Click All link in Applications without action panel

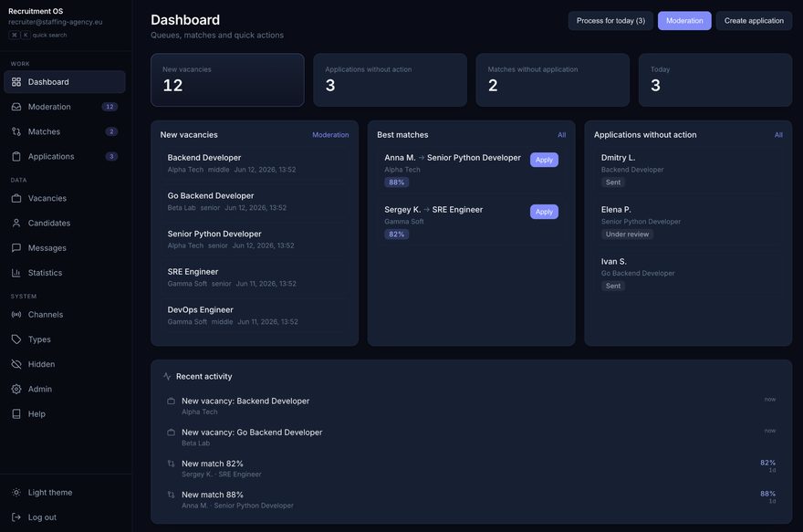(778, 135)
